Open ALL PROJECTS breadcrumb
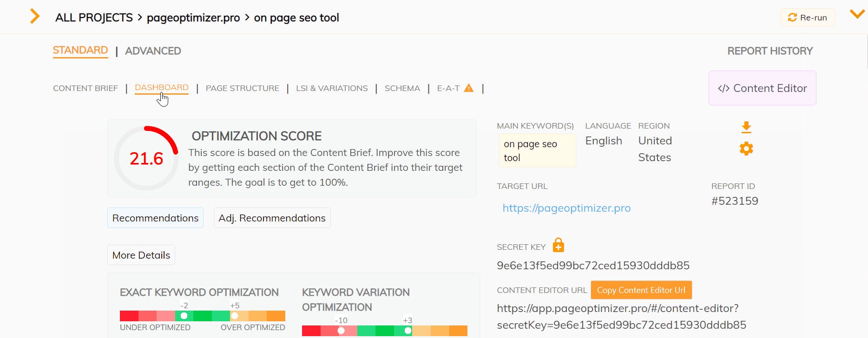 coord(94,18)
